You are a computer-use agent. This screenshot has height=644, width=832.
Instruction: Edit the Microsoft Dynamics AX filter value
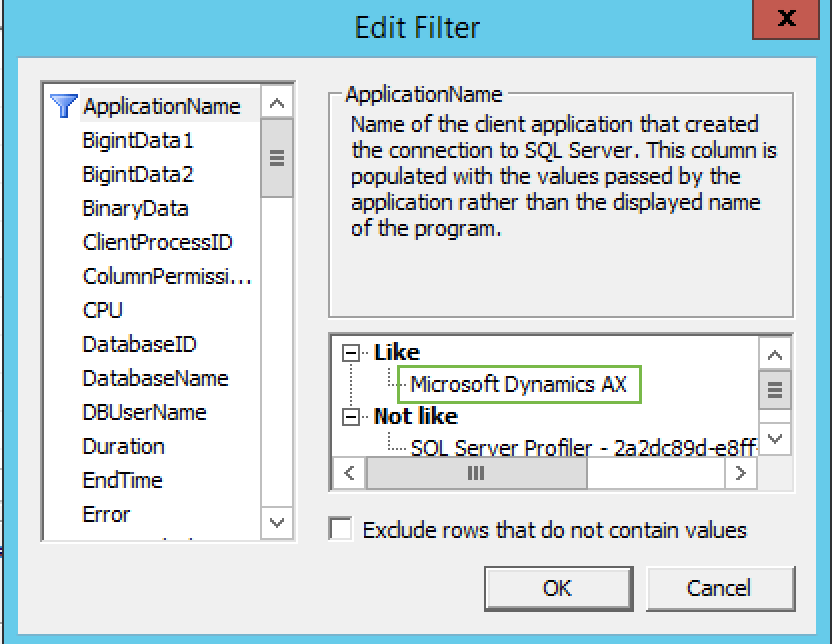(x=518, y=384)
